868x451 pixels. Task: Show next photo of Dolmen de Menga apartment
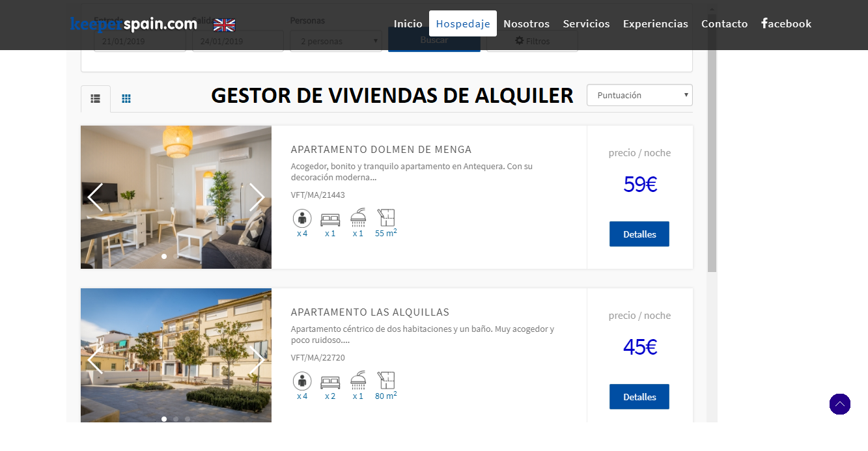[257, 197]
